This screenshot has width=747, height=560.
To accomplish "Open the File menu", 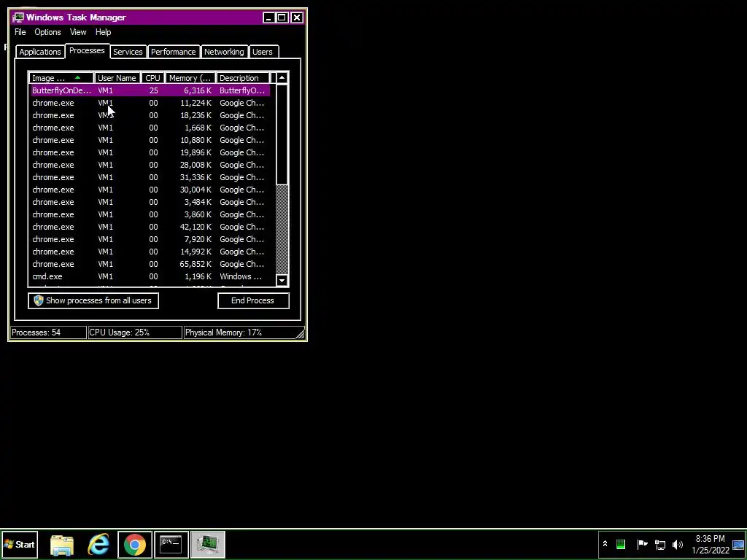I will pyautogui.click(x=20, y=32).
